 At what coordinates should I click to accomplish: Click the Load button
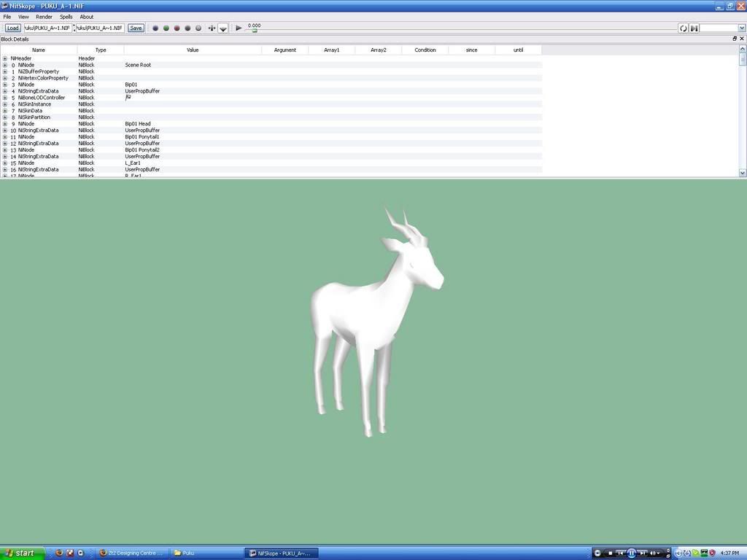coord(12,28)
